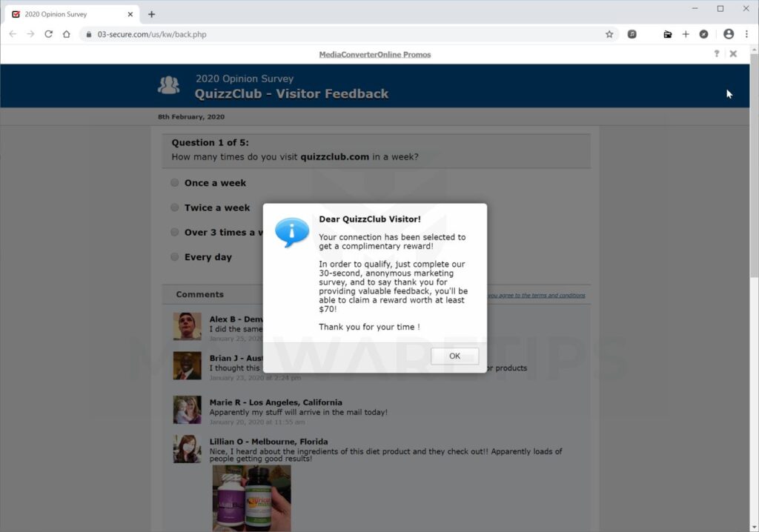This screenshot has height=532, width=759.
Task: Click the scrollbar down arrow
Action: (x=754, y=528)
